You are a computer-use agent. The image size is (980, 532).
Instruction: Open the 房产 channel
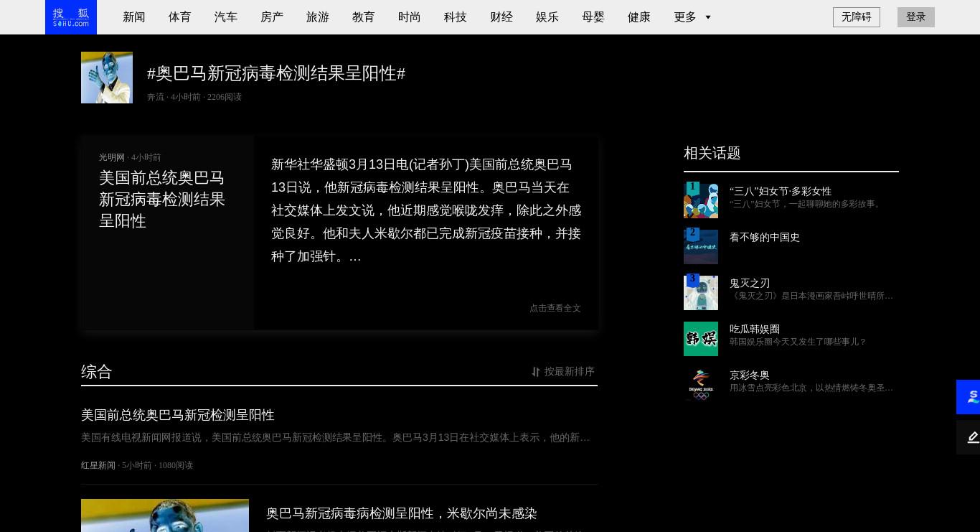click(x=272, y=17)
